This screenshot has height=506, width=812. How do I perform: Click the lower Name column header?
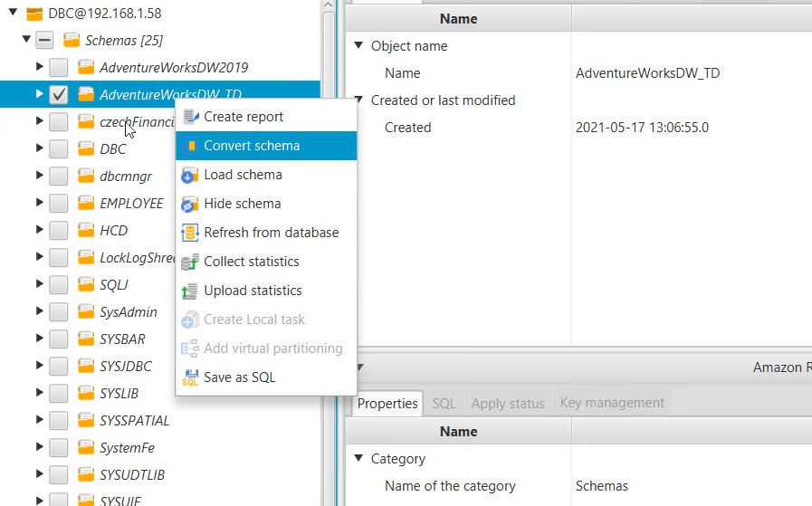click(458, 432)
